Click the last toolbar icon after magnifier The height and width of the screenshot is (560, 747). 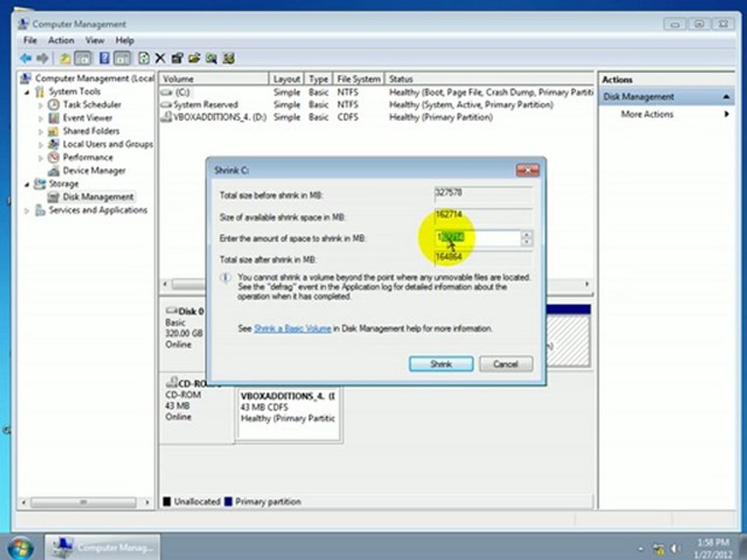[229, 58]
